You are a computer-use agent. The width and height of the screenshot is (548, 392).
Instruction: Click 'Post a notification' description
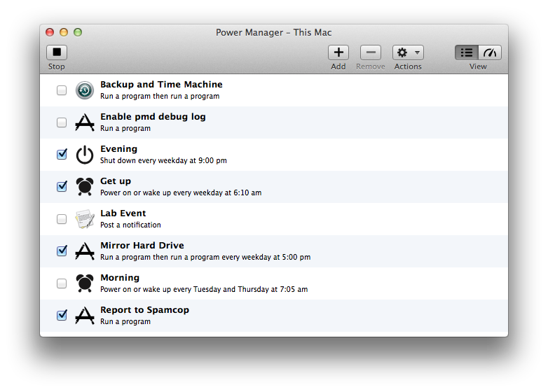tap(131, 225)
